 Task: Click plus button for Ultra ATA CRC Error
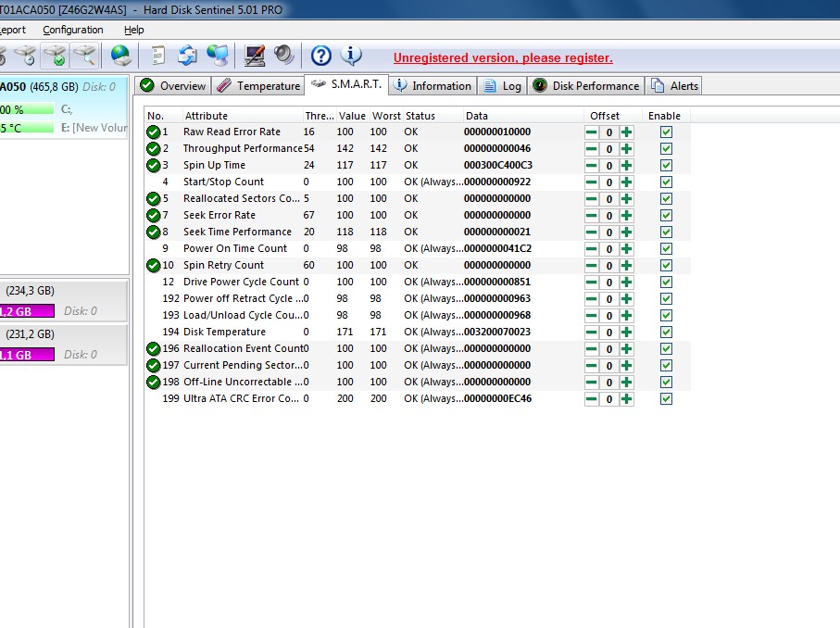[626, 398]
